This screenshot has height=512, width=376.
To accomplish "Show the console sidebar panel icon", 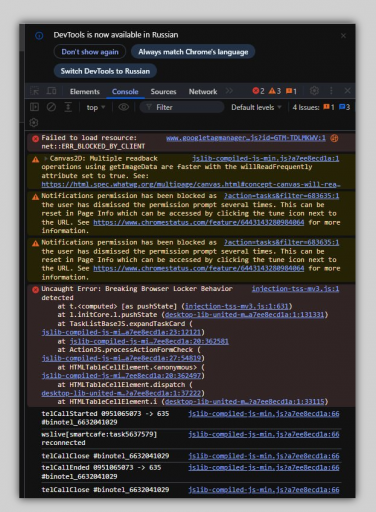I will (x=35, y=107).
